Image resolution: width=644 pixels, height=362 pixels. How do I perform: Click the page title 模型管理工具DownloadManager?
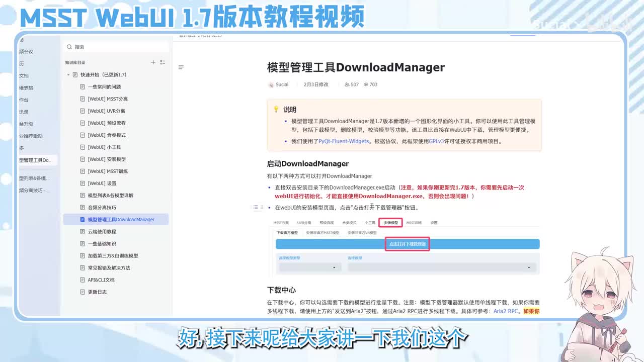point(356,67)
